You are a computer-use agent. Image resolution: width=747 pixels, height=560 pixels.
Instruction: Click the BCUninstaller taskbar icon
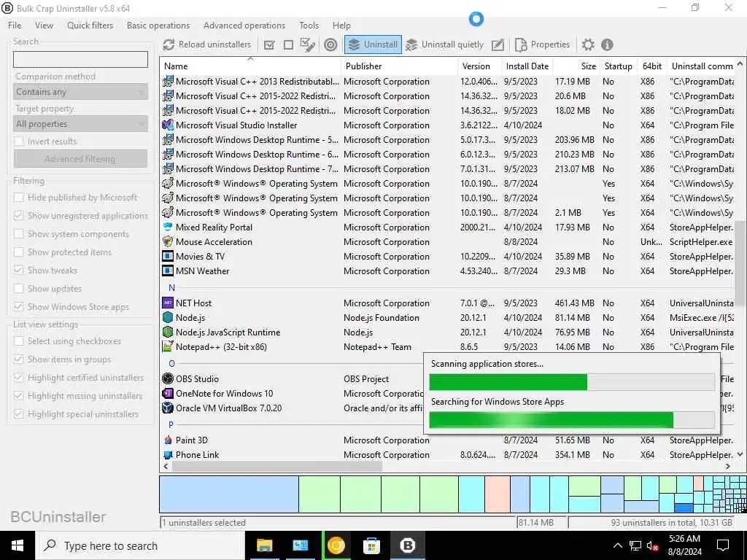(x=407, y=545)
